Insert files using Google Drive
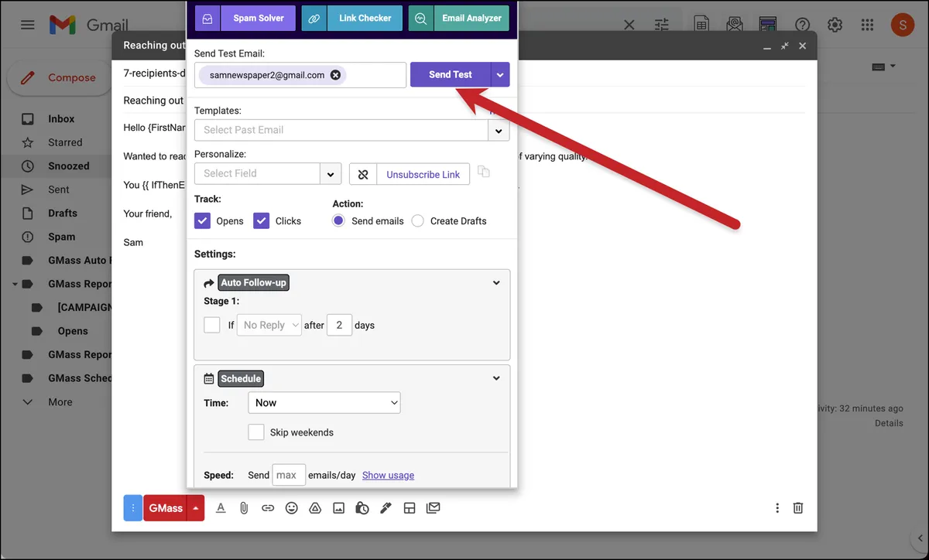 (x=315, y=508)
